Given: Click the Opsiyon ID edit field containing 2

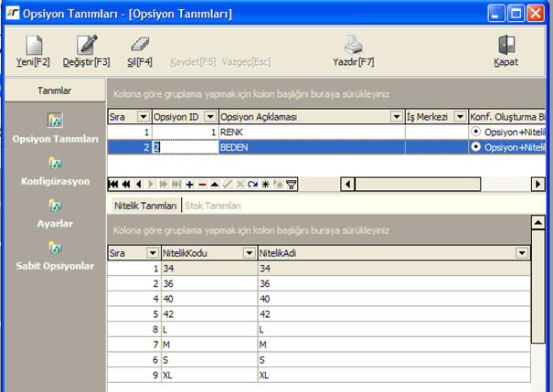Looking at the screenshot, I should [186, 147].
